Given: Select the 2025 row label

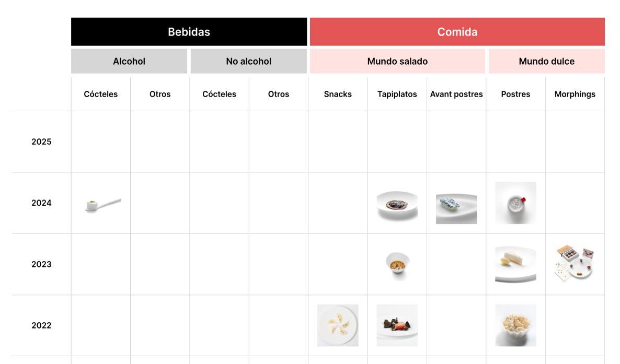Looking at the screenshot, I should [41, 142].
